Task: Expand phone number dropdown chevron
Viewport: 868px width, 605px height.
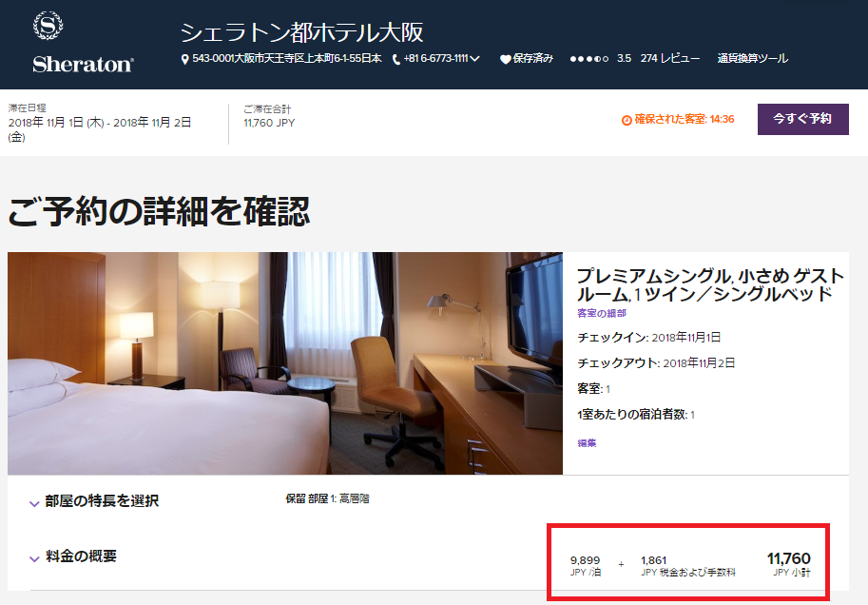Action: click(x=474, y=59)
